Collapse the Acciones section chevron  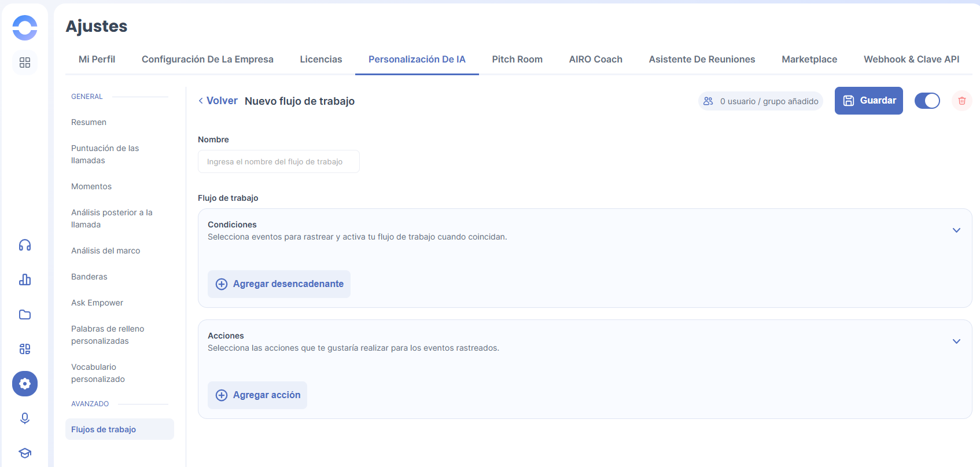[956, 341]
